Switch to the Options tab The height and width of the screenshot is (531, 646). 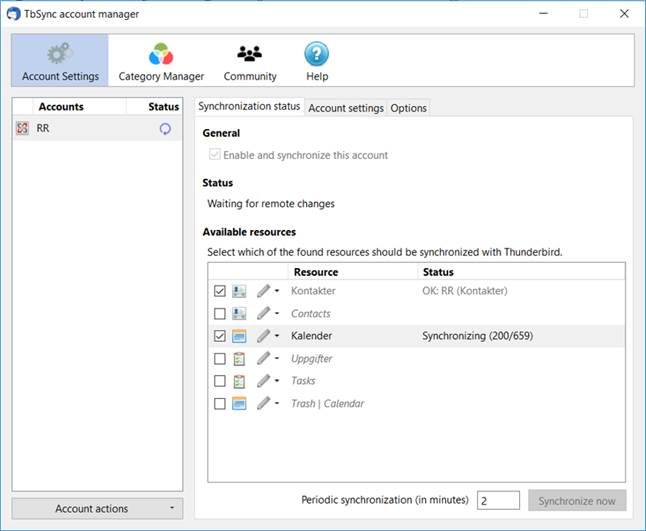[408, 108]
